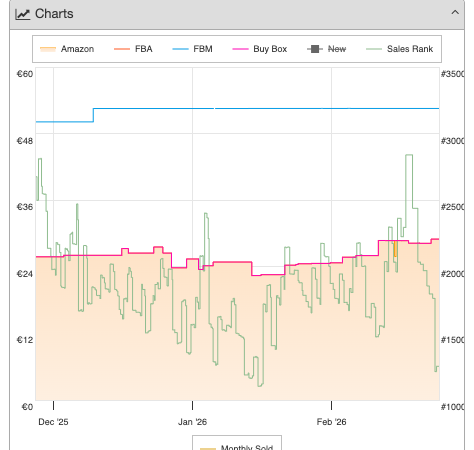
Task: Click the €48 price axis label
Action: tap(25, 141)
